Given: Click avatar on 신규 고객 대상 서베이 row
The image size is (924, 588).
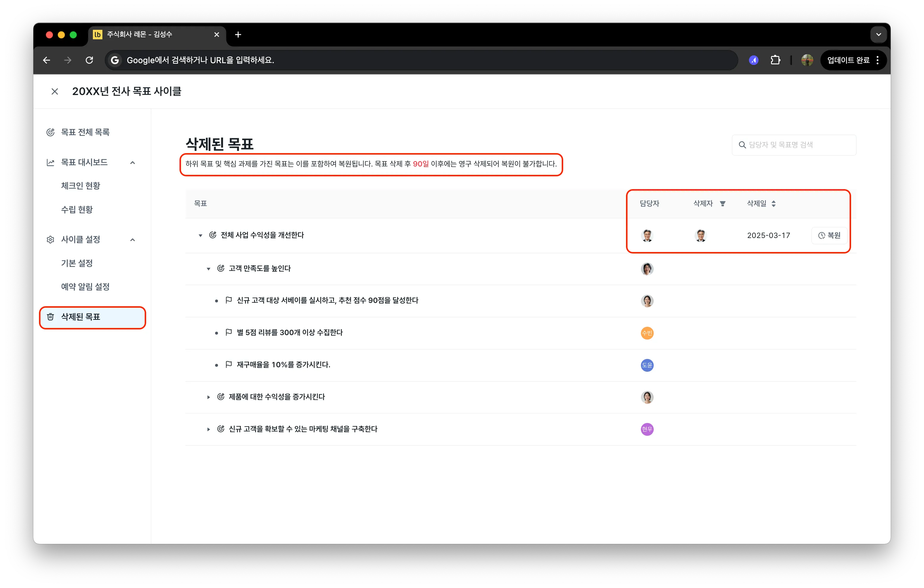Looking at the screenshot, I should (647, 301).
